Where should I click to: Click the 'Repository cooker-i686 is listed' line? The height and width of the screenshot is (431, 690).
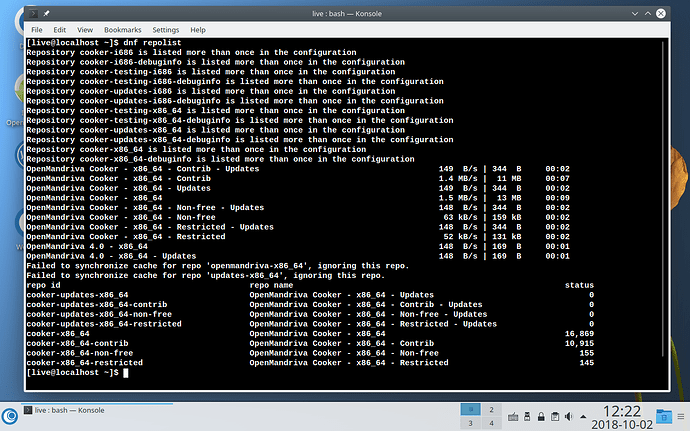click(191, 52)
